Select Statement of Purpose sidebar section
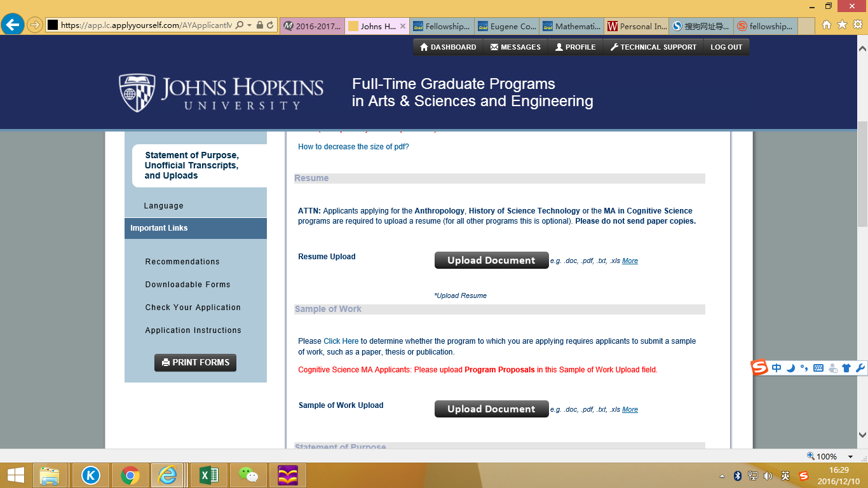Screen dimensions: 868x488 [x=191, y=165]
